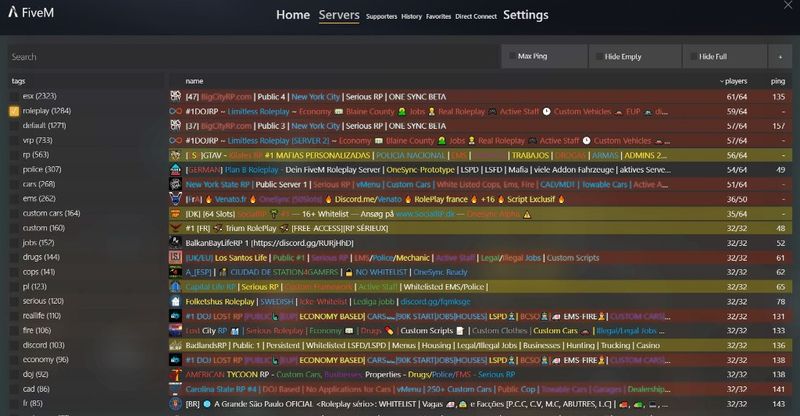
Task: Sort the list by ping column
Action: [777, 80]
